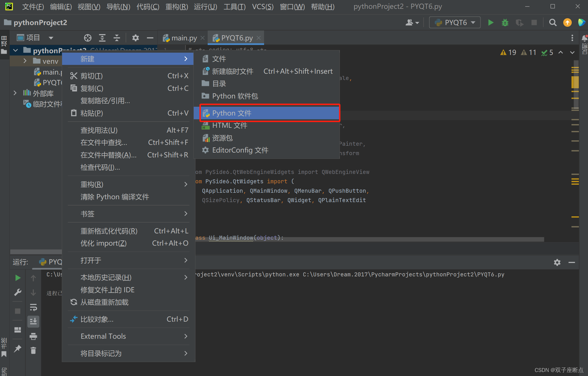
Task: Click Collapse All icon in project panel
Action: pos(117,38)
